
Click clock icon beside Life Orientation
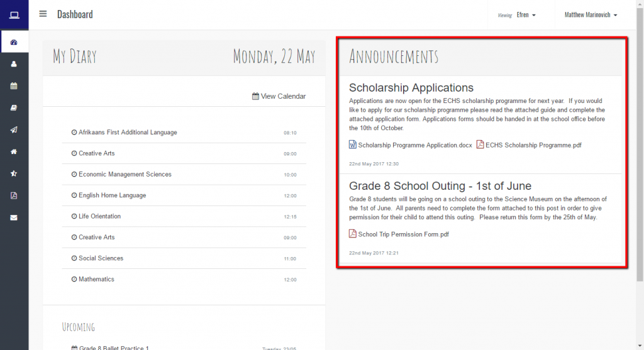tap(74, 216)
